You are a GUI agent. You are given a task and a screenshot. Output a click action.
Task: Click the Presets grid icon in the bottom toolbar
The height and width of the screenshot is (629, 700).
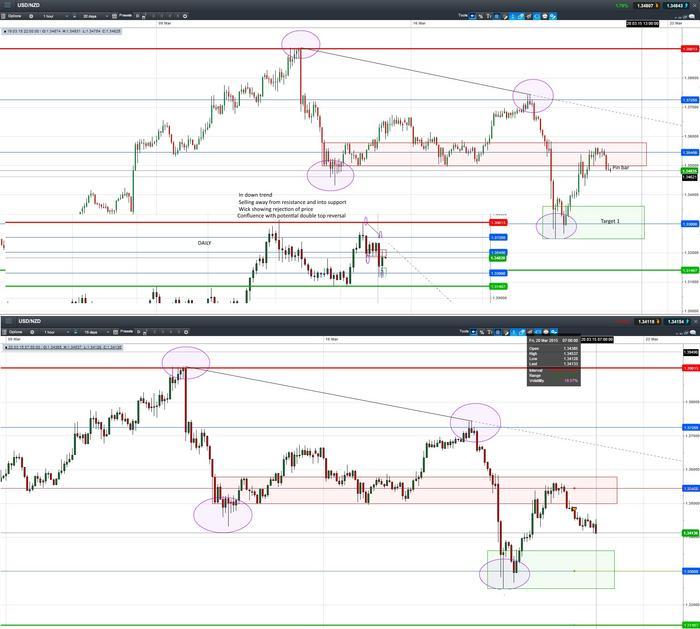click(115, 332)
